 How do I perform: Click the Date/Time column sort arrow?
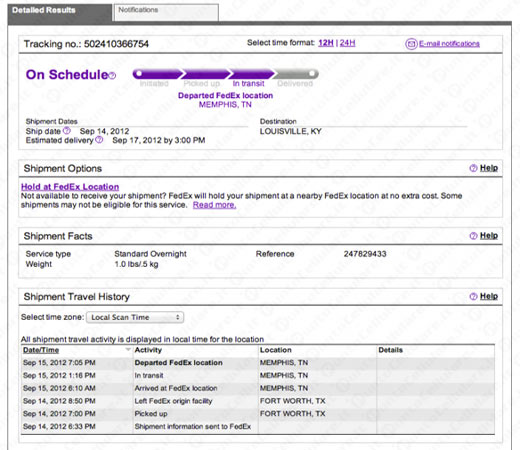pyautogui.click(x=128, y=349)
